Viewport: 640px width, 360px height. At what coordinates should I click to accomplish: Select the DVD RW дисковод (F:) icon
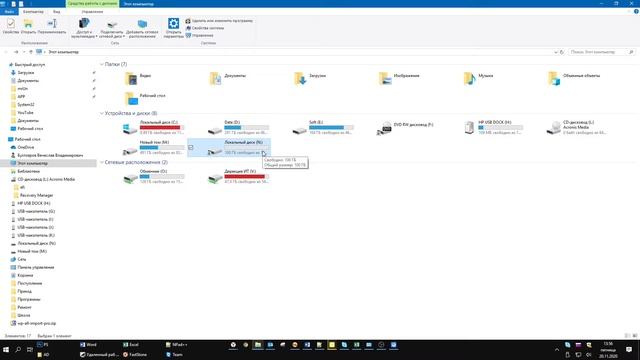pyautogui.click(x=384, y=128)
